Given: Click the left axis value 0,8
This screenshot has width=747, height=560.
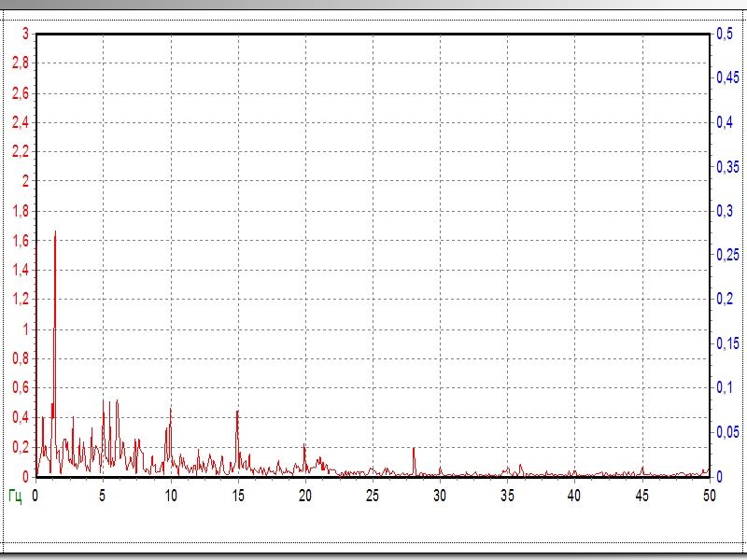Looking at the screenshot, I should (x=21, y=358).
